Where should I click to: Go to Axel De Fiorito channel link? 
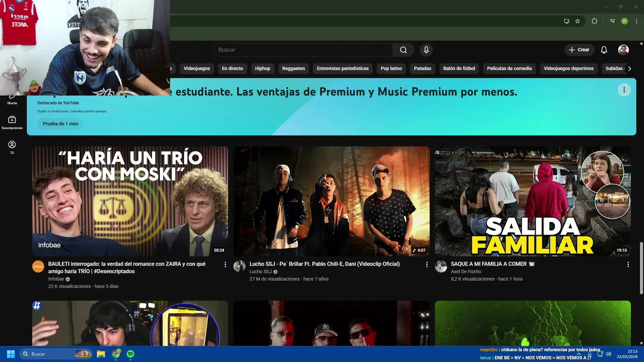pos(466,271)
